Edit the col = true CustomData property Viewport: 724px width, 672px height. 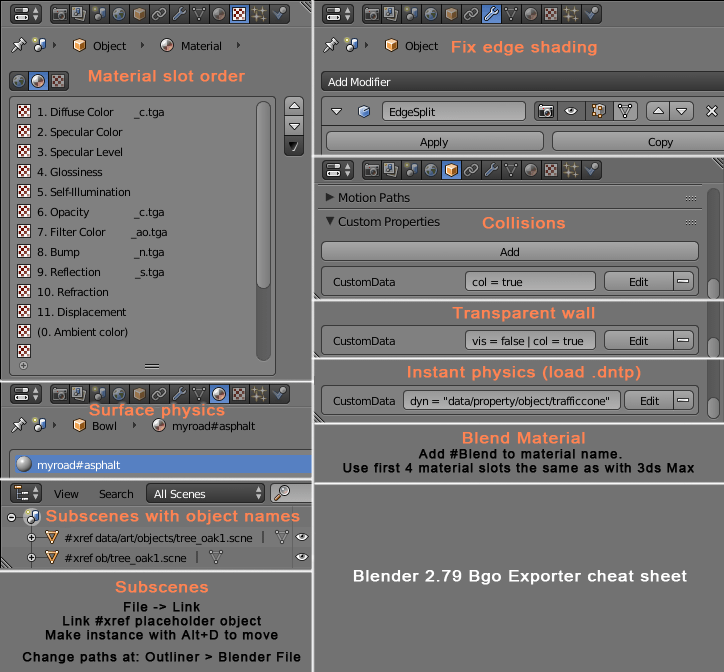click(639, 281)
